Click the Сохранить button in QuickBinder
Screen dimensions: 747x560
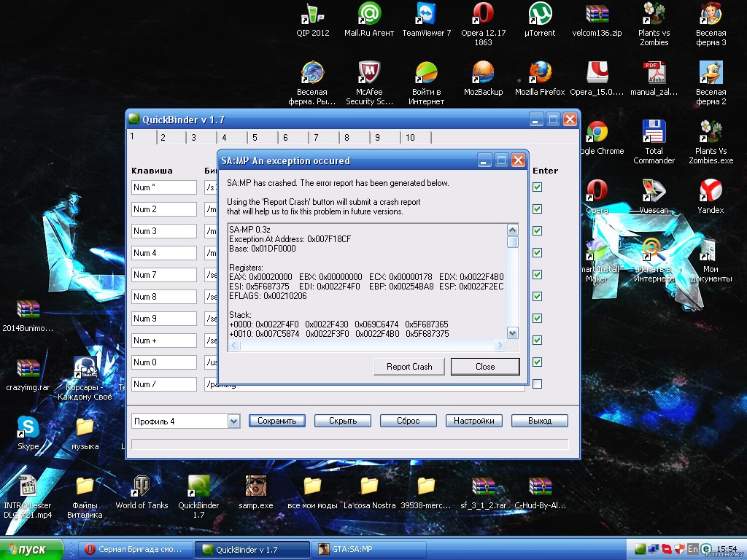(276, 421)
